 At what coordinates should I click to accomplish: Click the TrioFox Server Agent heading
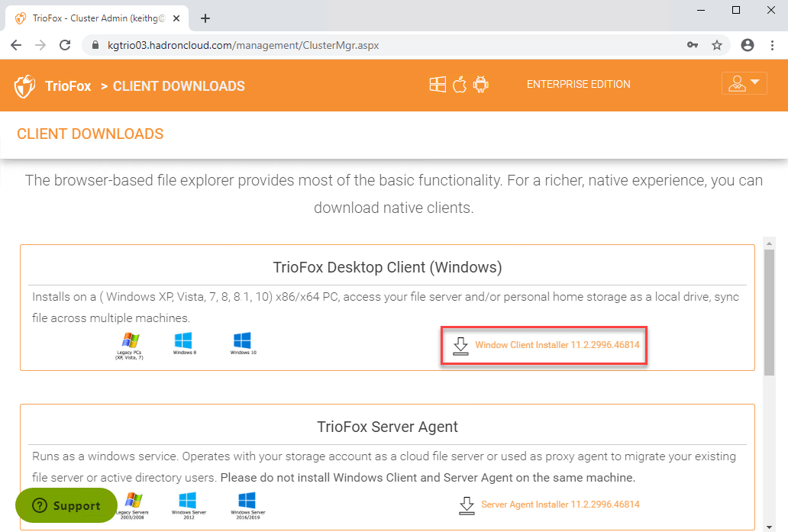click(387, 427)
